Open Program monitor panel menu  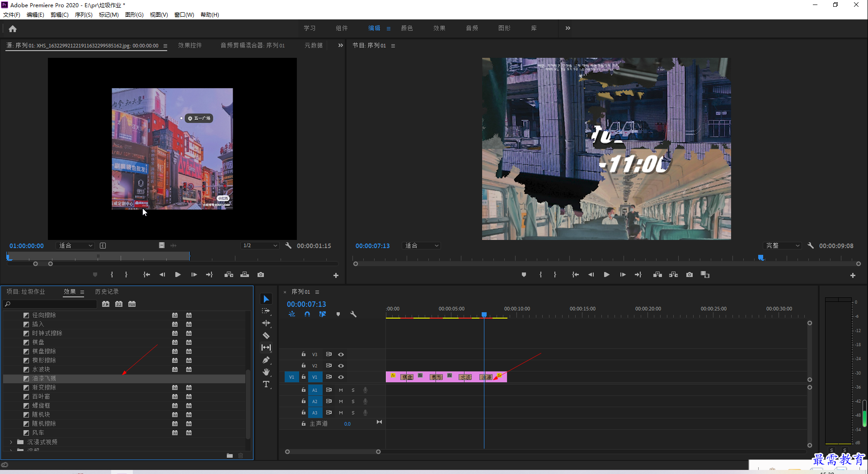pos(393,46)
